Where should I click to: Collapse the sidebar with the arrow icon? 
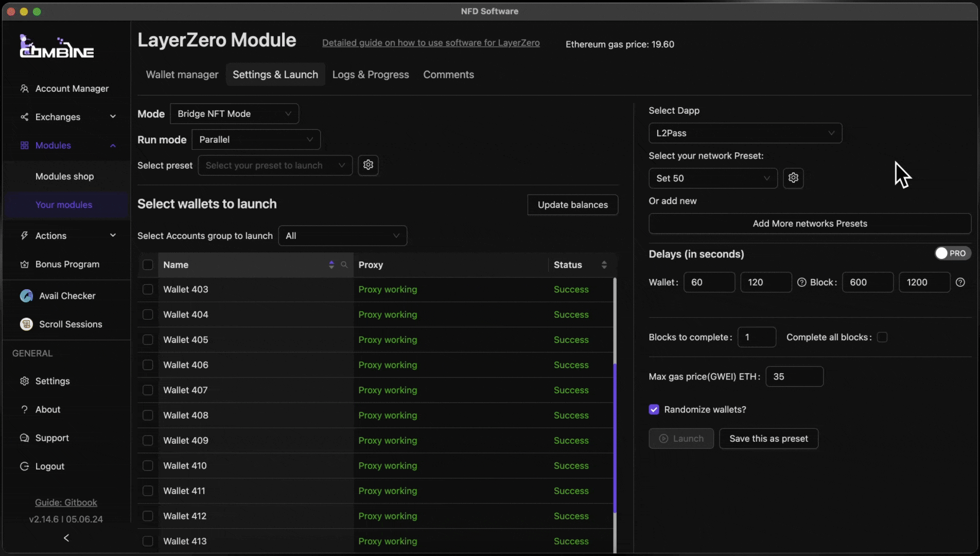point(66,538)
